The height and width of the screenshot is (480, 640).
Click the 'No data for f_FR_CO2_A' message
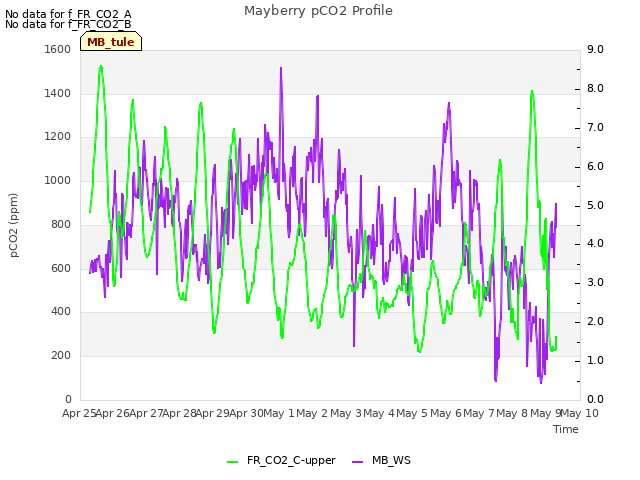point(68,14)
